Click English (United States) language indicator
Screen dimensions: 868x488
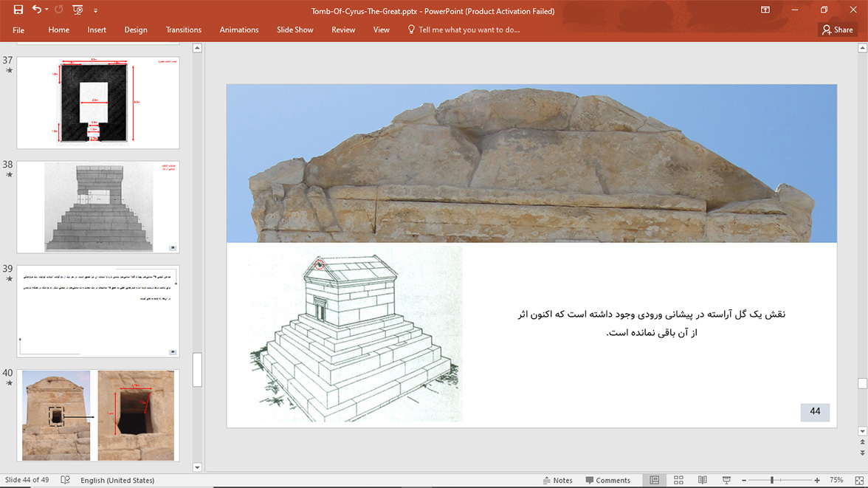tap(117, 480)
